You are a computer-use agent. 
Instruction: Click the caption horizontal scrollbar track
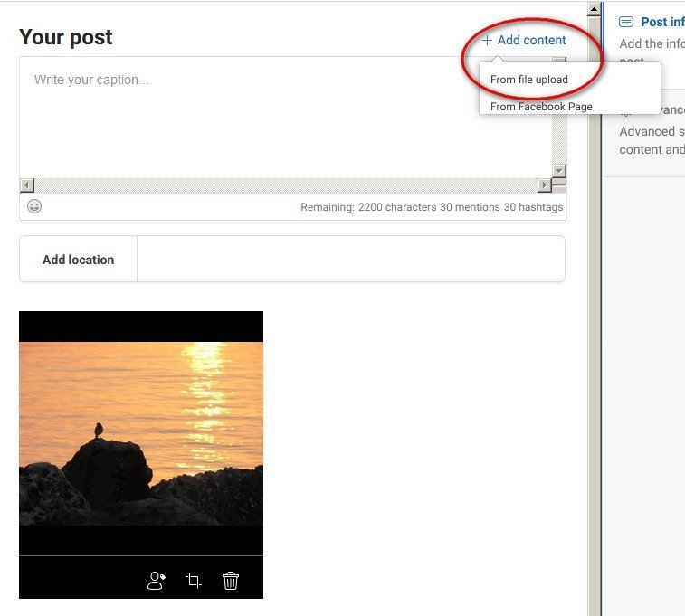point(286,185)
